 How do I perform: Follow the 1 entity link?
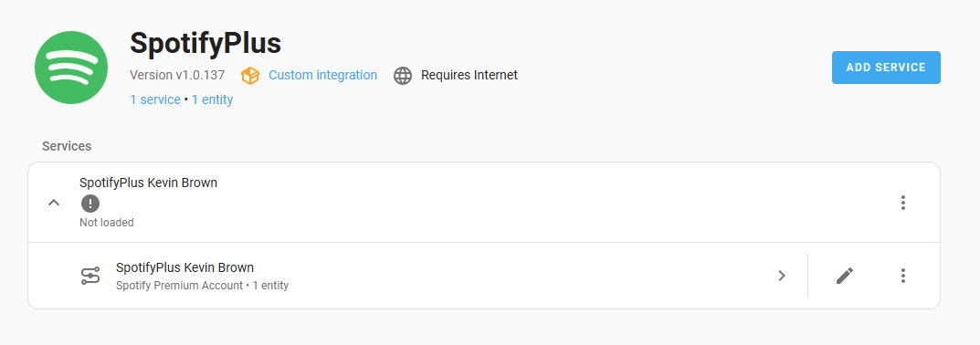pyautogui.click(x=213, y=100)
